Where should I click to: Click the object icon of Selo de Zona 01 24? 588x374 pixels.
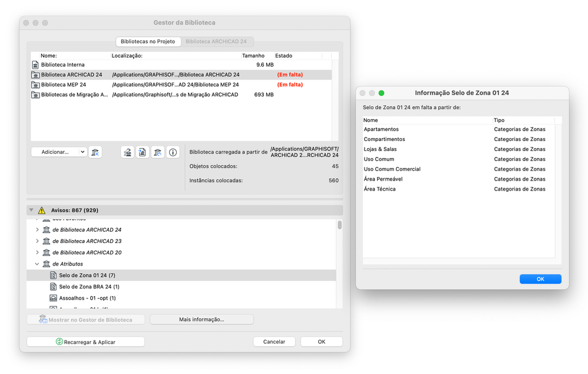(x=53, y=275)
